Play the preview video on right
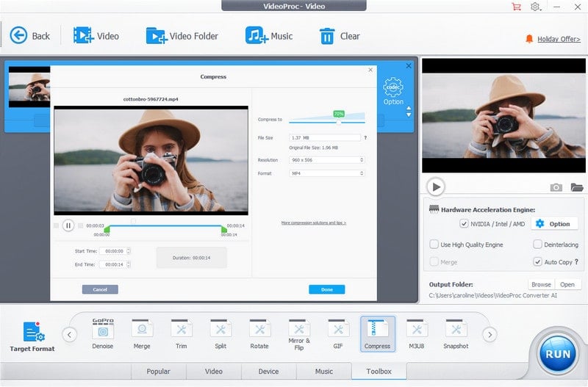This screenshot has width=588, height=387. (x=436, y=187)
